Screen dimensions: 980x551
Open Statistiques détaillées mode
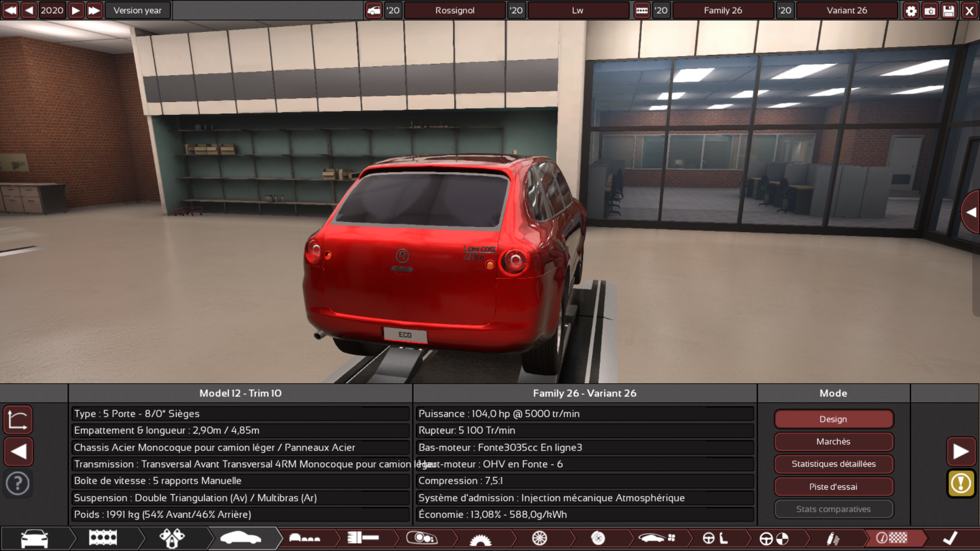(834, 464)
